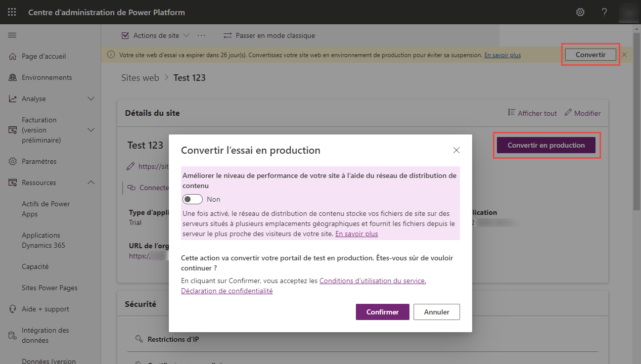Viewport: 641px width, 364px height.
Task: Click the ellipsis next to Actions de site
Action: point(201,35)
